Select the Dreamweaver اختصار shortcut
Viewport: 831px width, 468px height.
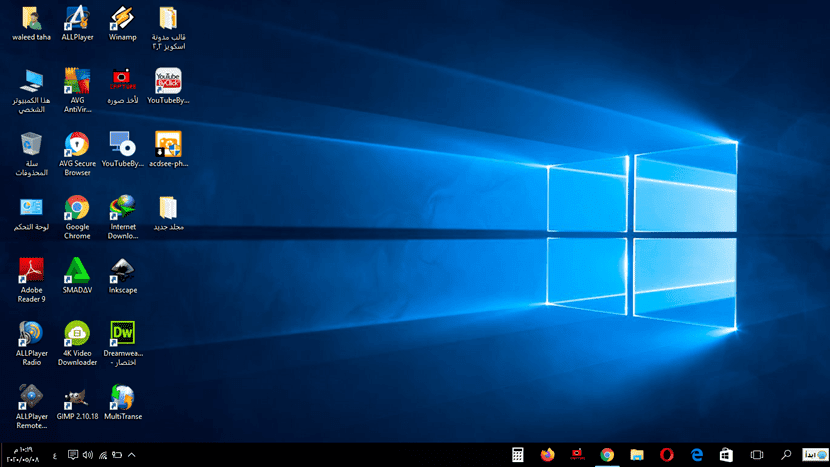(122, 343)
